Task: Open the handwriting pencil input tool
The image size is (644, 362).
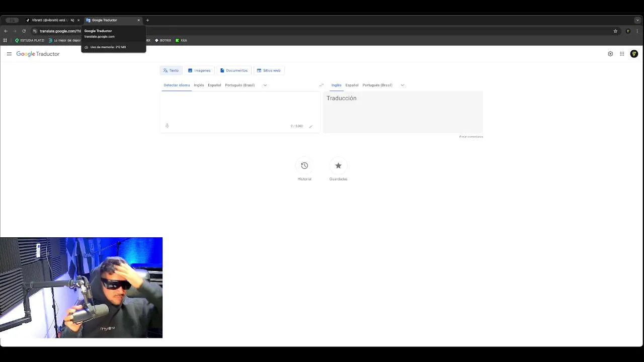Action: (311, 126)
